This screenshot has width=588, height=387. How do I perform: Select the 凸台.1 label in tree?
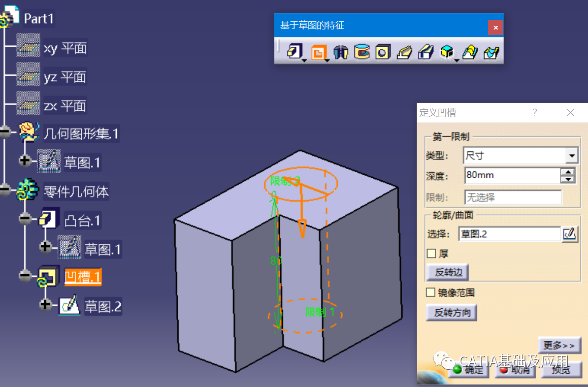[x=82, y=220]
